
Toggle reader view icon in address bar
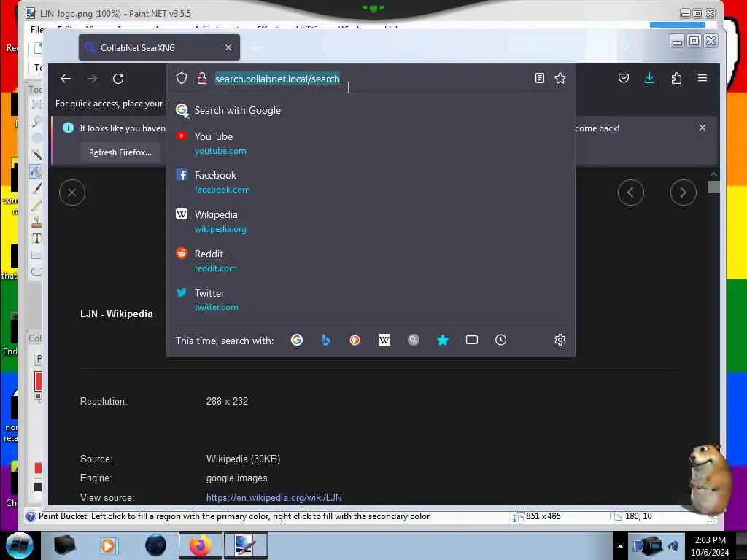click(539, 78)
